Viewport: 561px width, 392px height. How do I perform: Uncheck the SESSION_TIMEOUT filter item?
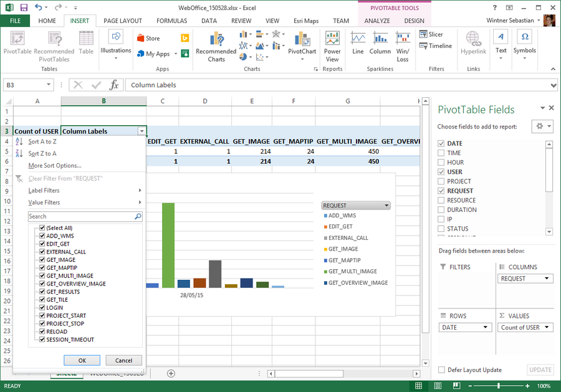point(42,339)
